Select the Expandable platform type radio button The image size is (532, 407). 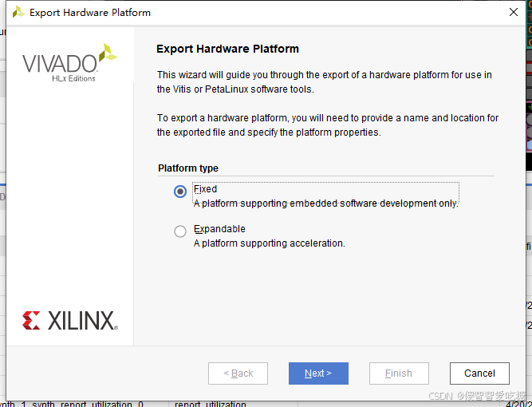click(x=179, y=231)
